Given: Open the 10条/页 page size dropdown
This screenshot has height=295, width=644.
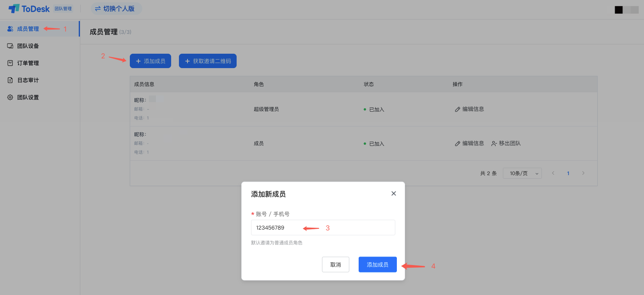Looking at the screenshot, I should coord(522,173).
